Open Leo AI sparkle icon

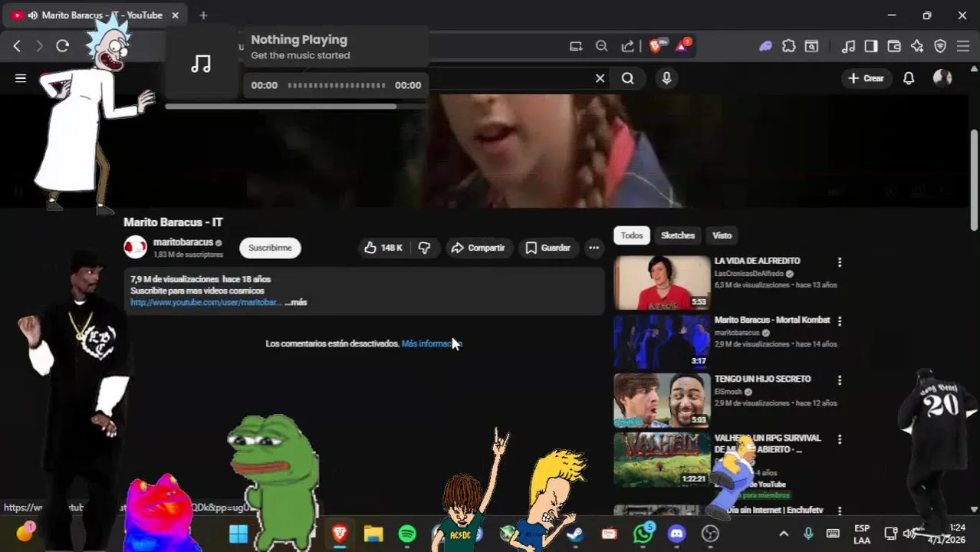(x=917, y=46)
